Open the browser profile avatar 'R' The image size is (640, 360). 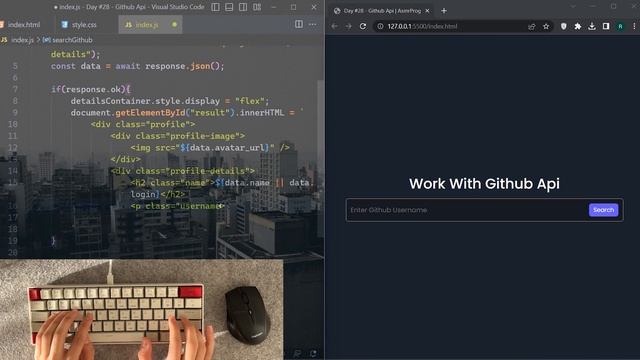click(620, 26)
